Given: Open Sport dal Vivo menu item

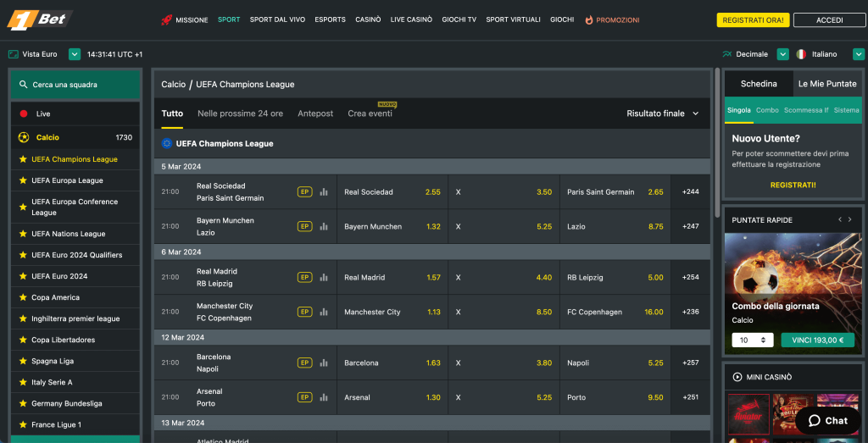Looking at the screenshot, I should click(x=277, y=20).
